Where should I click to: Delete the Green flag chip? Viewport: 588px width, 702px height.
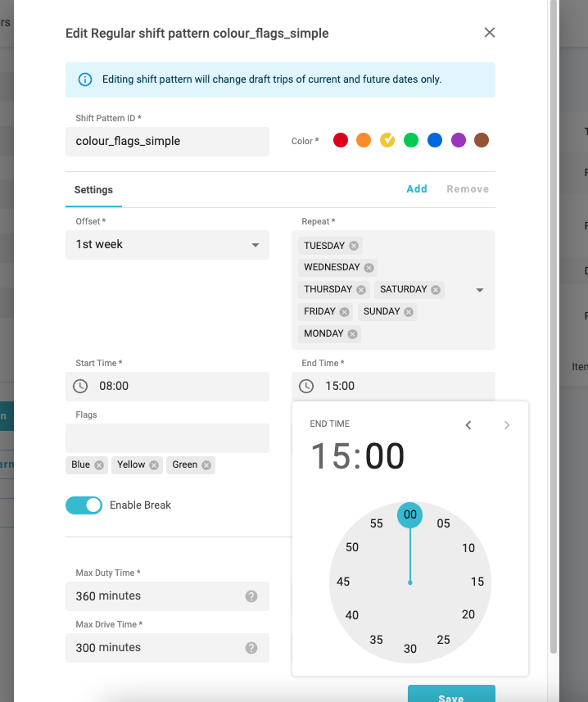pyautogui.click(x=206, y=465)
